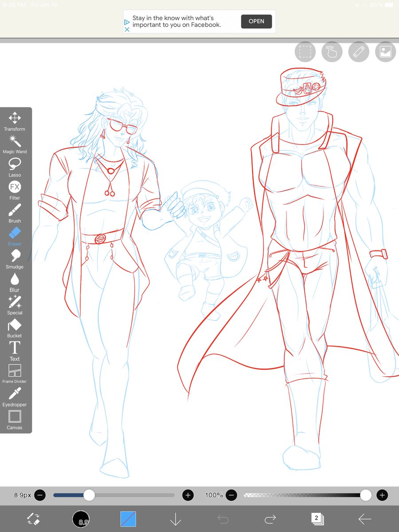The width and height of the screenshot is (399, 532).
Task: Select the Eyedropper tool
Action: click(15, 397)
